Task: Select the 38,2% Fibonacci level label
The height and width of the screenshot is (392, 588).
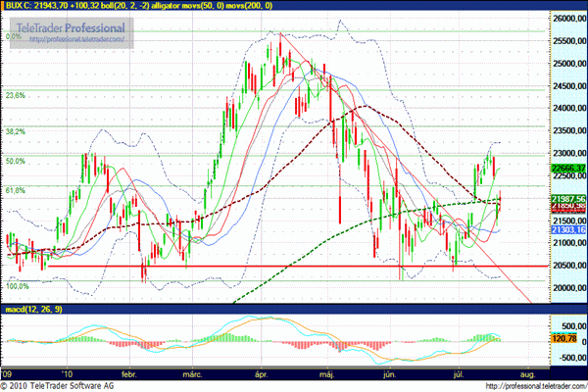Action: coord(15,130)
